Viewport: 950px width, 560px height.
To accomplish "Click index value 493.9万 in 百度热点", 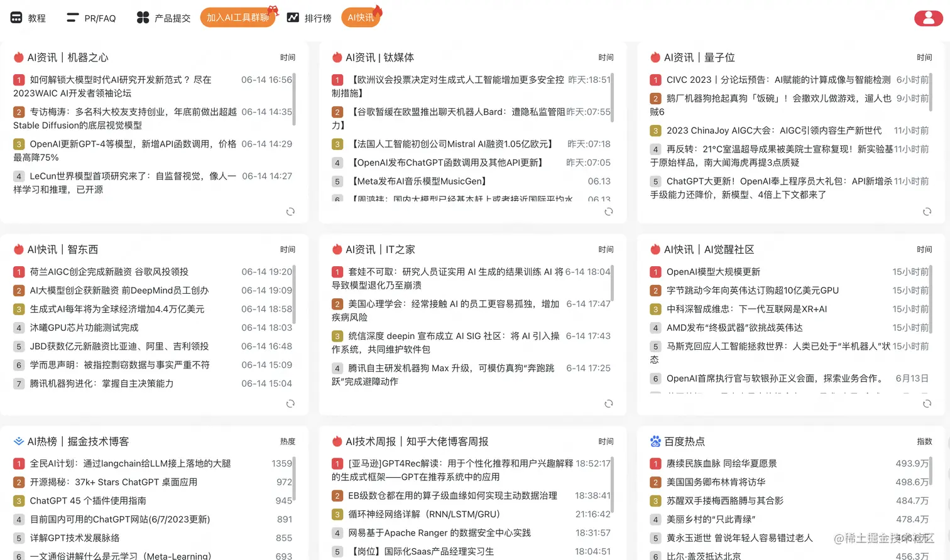I will click(x=912, y=464).
